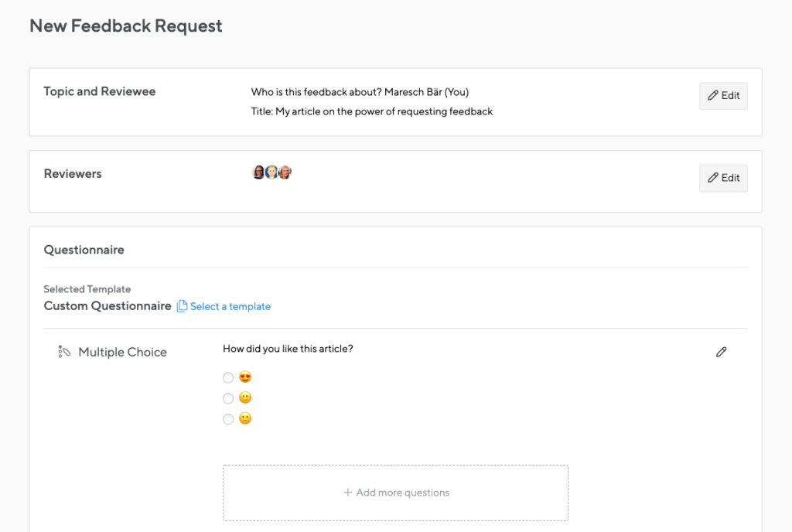
Task: Select the radio button for the sad answer
Action: 228,418
